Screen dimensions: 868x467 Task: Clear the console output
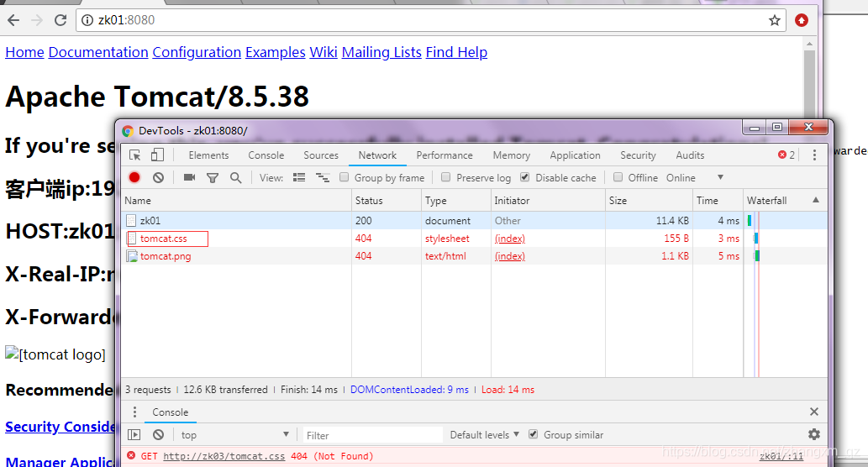158,435
